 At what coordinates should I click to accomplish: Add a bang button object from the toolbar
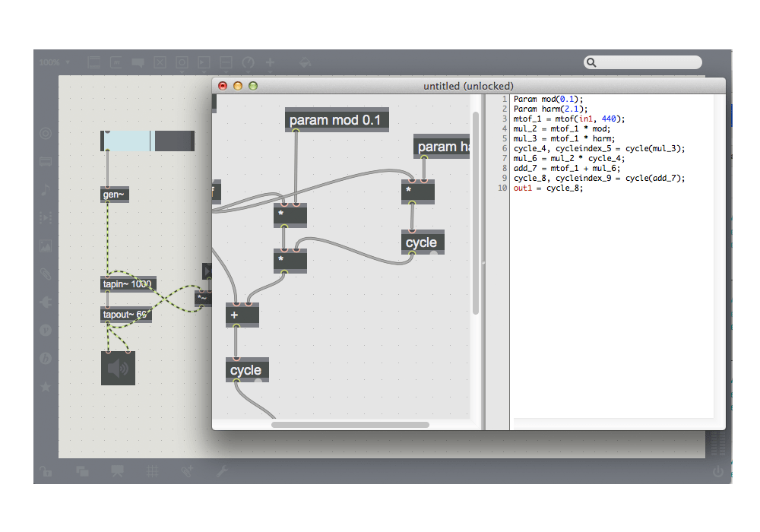click(181, 62)
